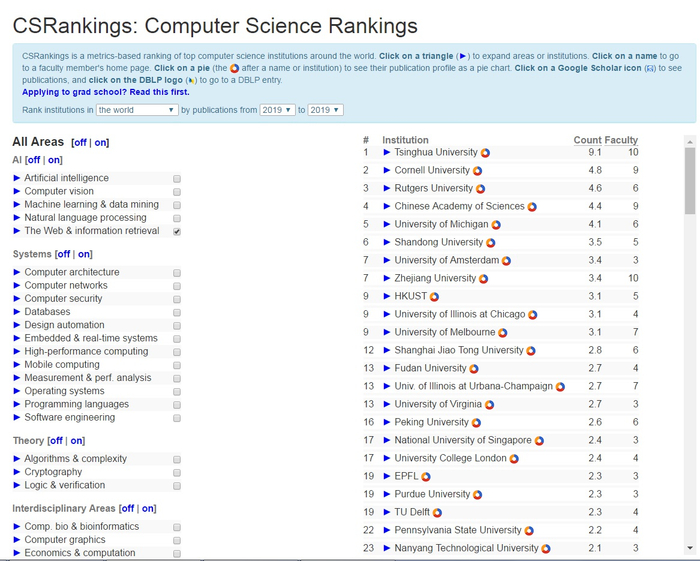Viewport: 700px width, 561px height.
Task: Turn Interdisciplinary Areas off
Action: click(128, 508)
